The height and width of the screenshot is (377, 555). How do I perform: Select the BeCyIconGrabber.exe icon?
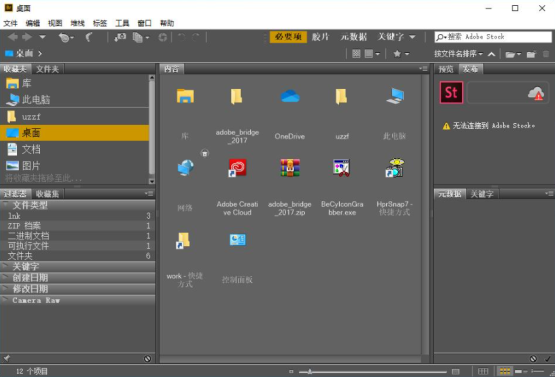(342, 168)
